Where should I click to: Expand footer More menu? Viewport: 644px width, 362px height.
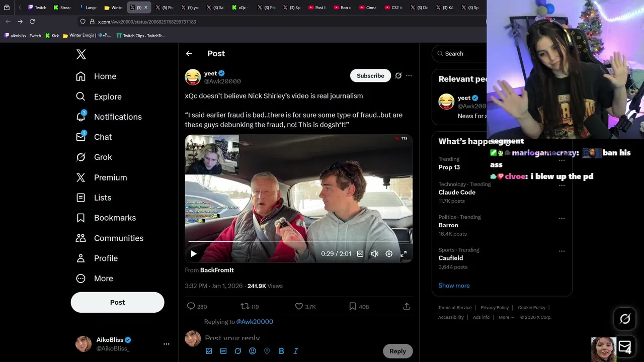click(x=506, y=317)
